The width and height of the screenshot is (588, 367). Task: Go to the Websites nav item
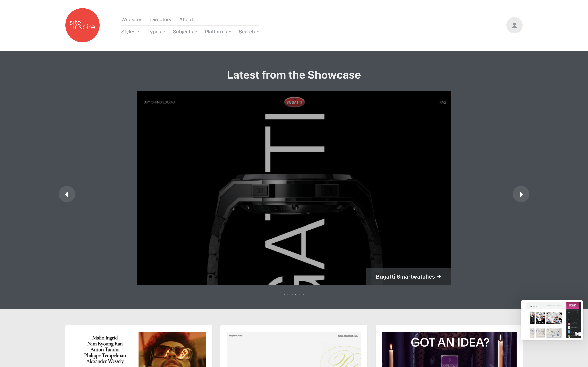132,19
